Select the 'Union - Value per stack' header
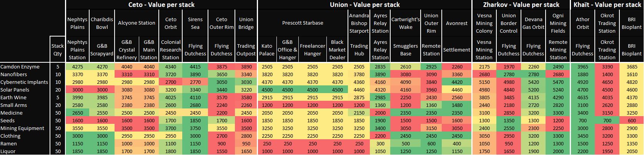The width and height of the screenshot is (644, 155). (364, 5)
